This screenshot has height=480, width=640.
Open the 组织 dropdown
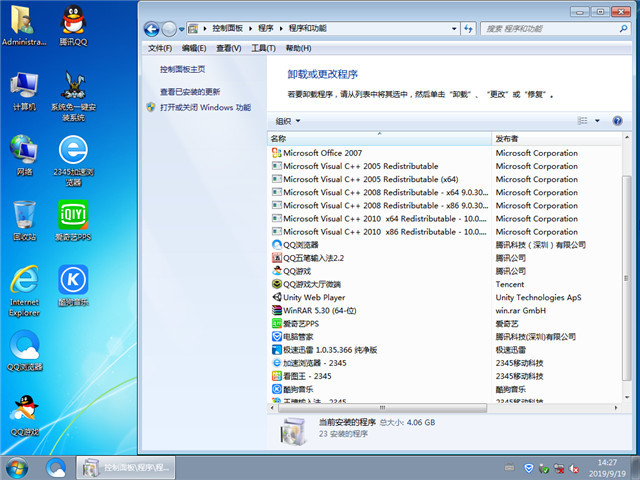pyautogui.click(x=288, y=121)
